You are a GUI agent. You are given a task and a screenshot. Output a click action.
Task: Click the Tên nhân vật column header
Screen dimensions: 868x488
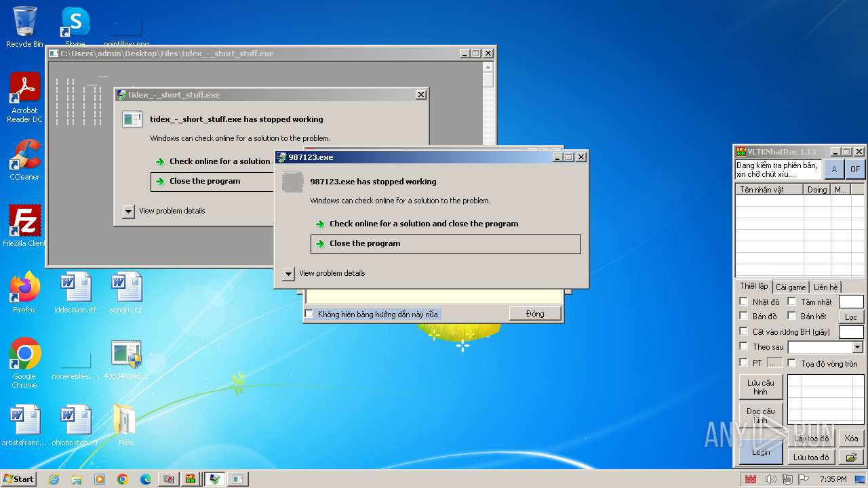[x=770, y=190]
